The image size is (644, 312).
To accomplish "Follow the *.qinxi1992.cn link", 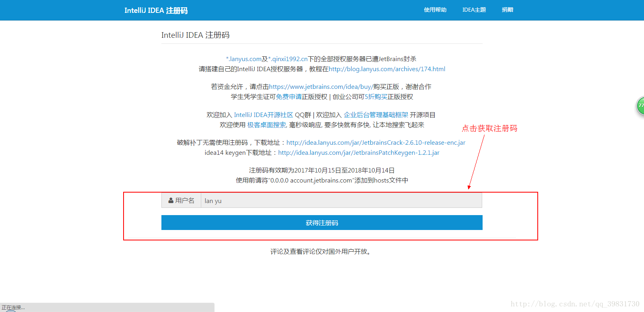I will 288,59.
